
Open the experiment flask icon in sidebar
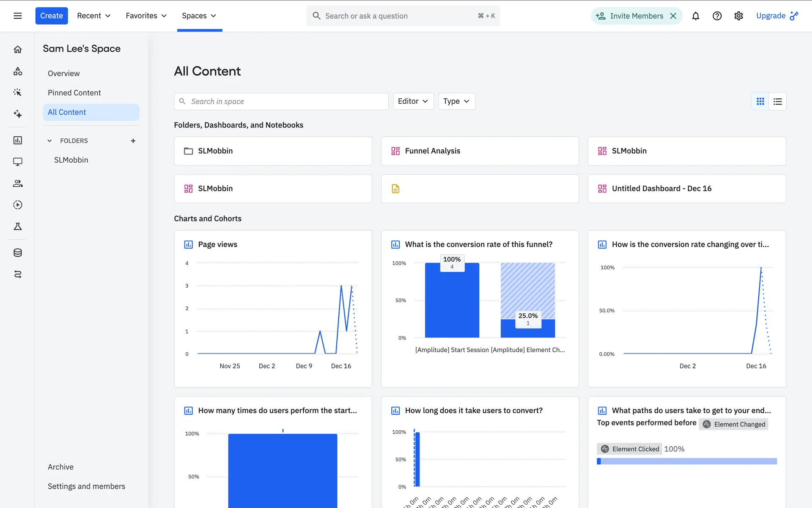click(17, 226)
